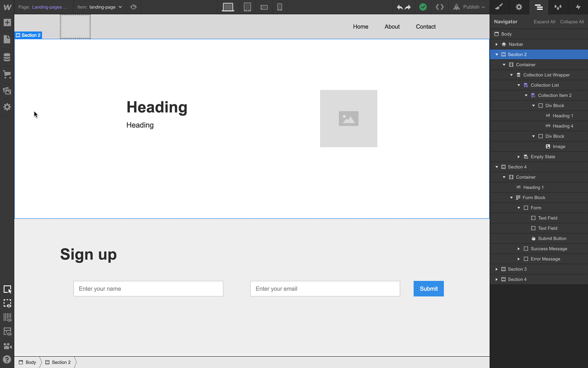Click the blue Submit button
Viewport: 588px width, 368px height.
pyautogui.click(x=429, y=289)
